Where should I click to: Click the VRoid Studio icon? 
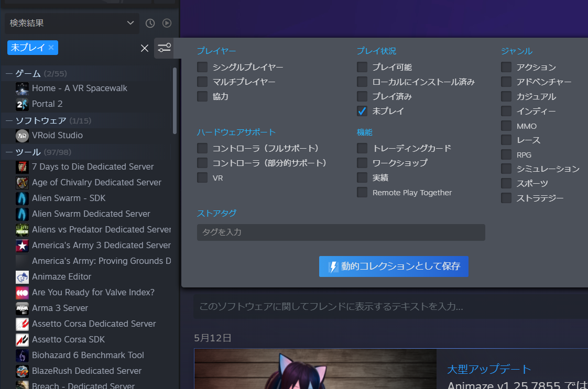(x=22, y=136)
